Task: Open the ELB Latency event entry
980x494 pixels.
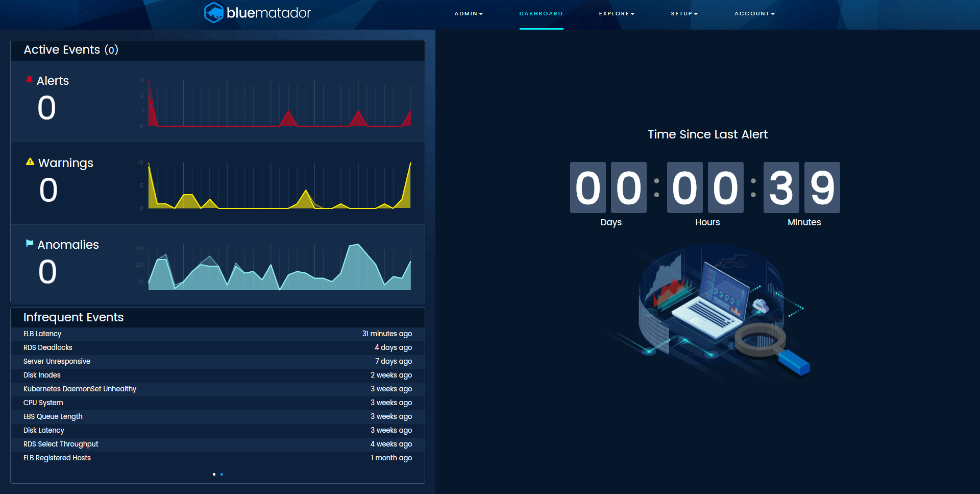Action: (x=217, y=334)
